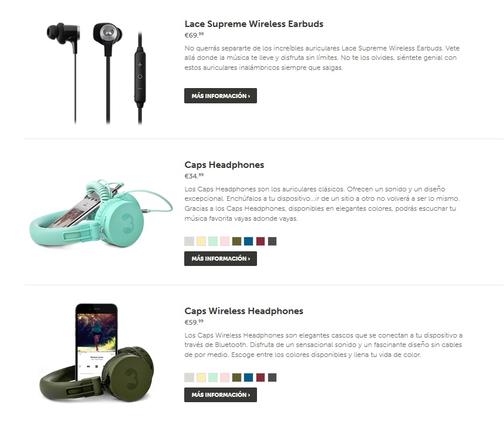The image size is (504, 428).
Task: Select dark grey swatch for Caps Headphones
Action: tap(272, 241)
